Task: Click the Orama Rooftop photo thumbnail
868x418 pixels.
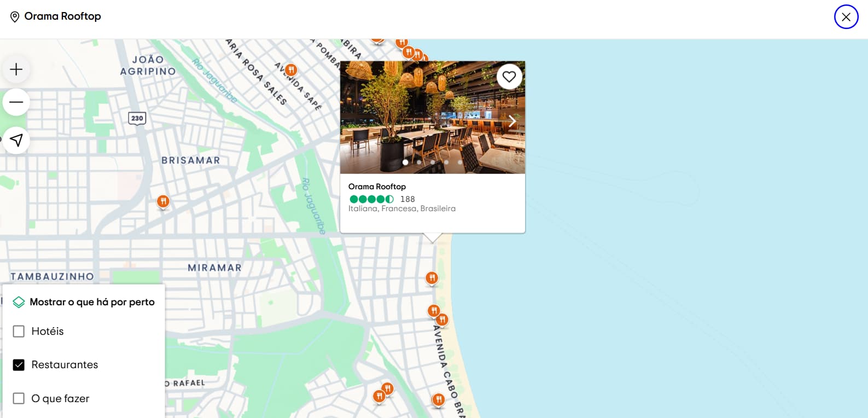Action: [x=433, y=118]
